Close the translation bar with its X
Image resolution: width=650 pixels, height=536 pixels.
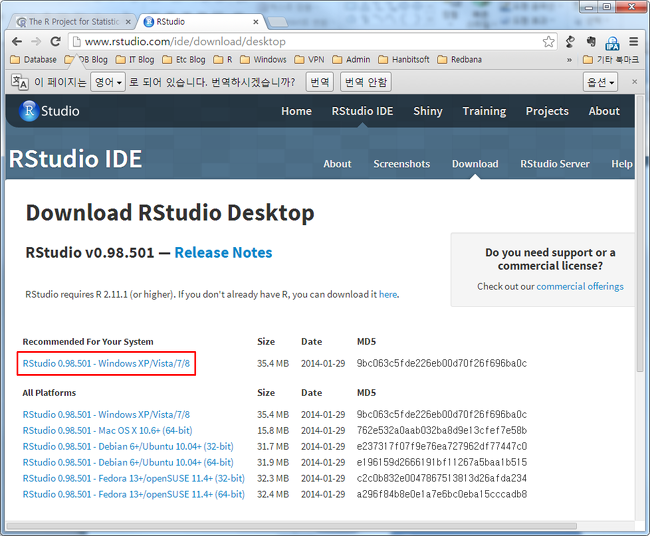pyautogui.click(x=634, y=82)
